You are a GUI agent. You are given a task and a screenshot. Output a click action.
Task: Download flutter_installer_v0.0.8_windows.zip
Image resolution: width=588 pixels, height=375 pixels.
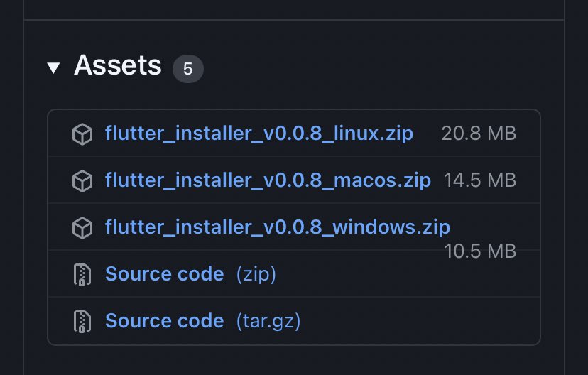[278, 227]
